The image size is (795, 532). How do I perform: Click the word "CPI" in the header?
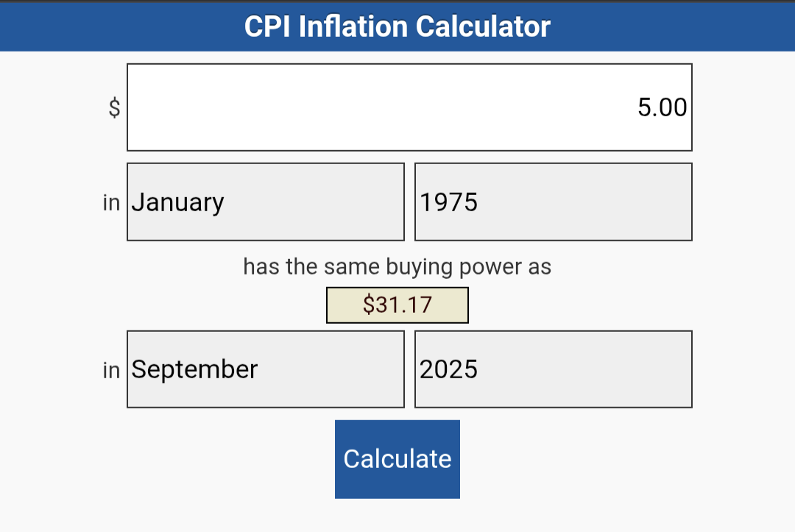[267, 27]
